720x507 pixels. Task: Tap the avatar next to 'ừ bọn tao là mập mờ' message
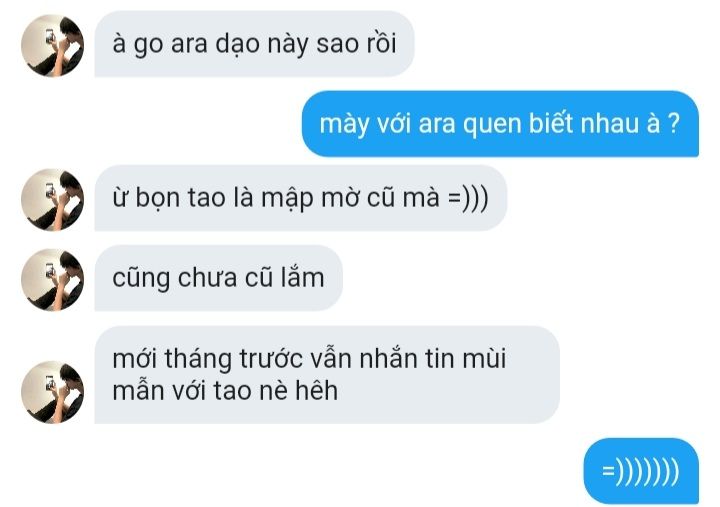52,199
